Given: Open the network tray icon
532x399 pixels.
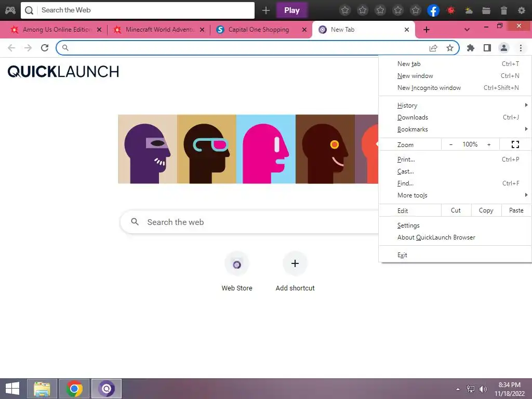Looking at the screenshot, I should click(471, 389).
